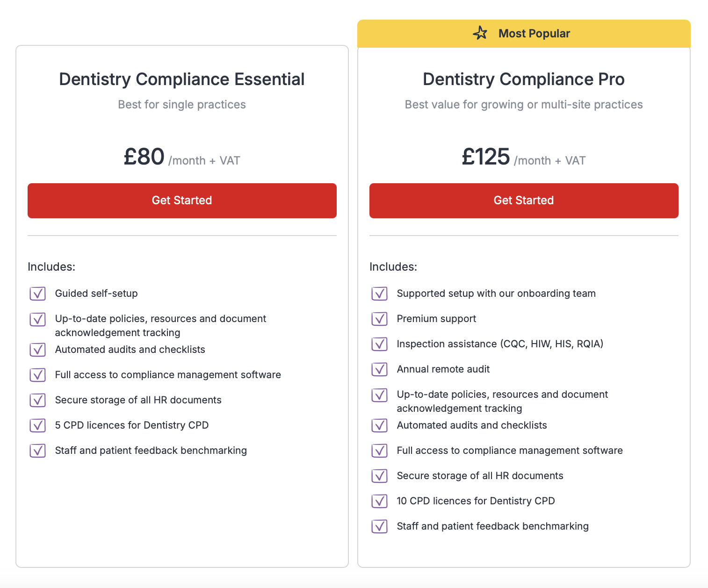Click check icon by Pro's feedback benchmarking
This screenshot has width=708, height=588.
[379, 526]
